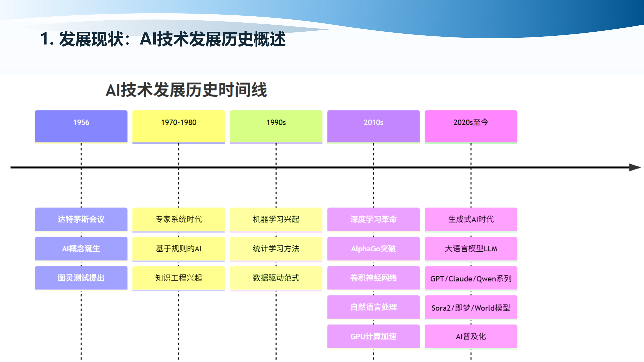
Task: Select the Sora2/即梦/World模型 card
Action: point(470,307)
